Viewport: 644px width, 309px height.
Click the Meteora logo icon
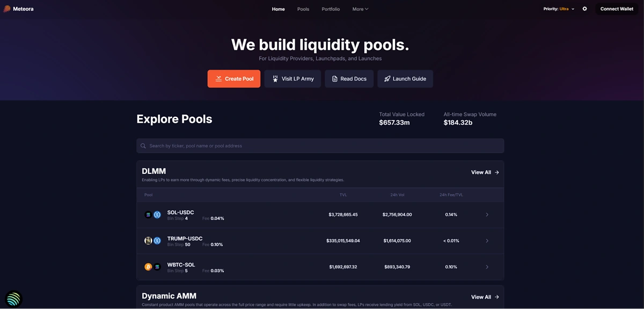pyautogui.click(x=7, y=9)
